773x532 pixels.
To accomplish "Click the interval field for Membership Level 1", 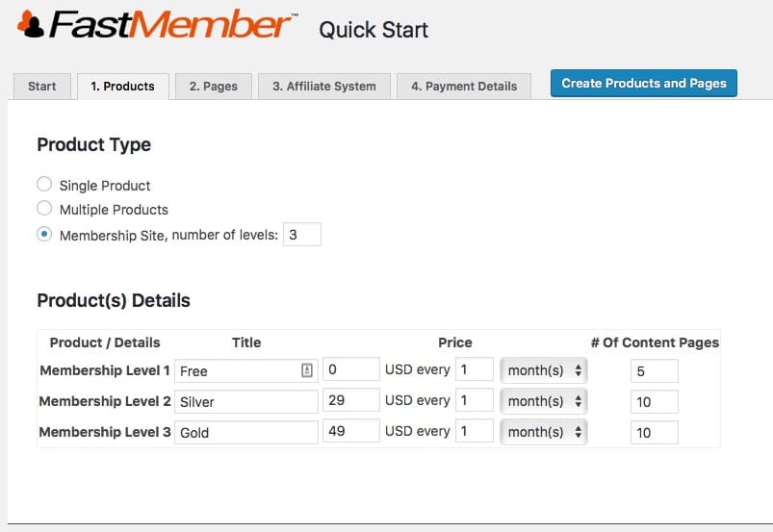I will click(x=475, y=369).
